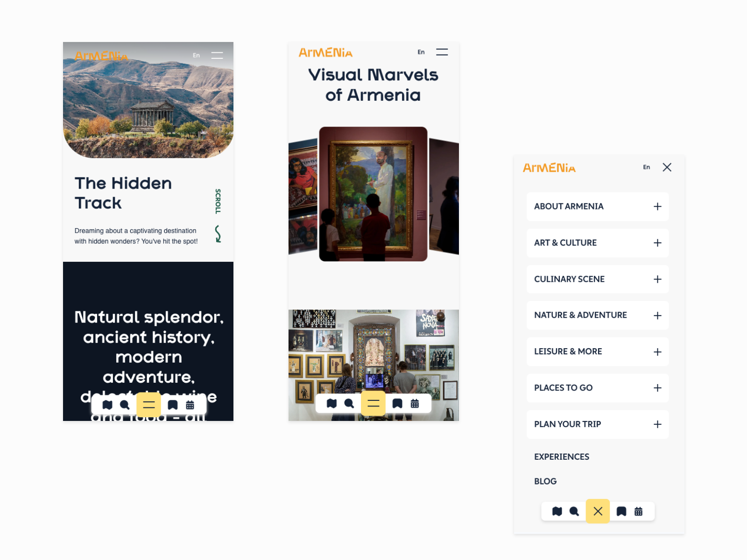Open the top-right hamburger menu on the Hidden Track screen
The height and width of the screenshot is (560, 747).
[x=217, y=56]
